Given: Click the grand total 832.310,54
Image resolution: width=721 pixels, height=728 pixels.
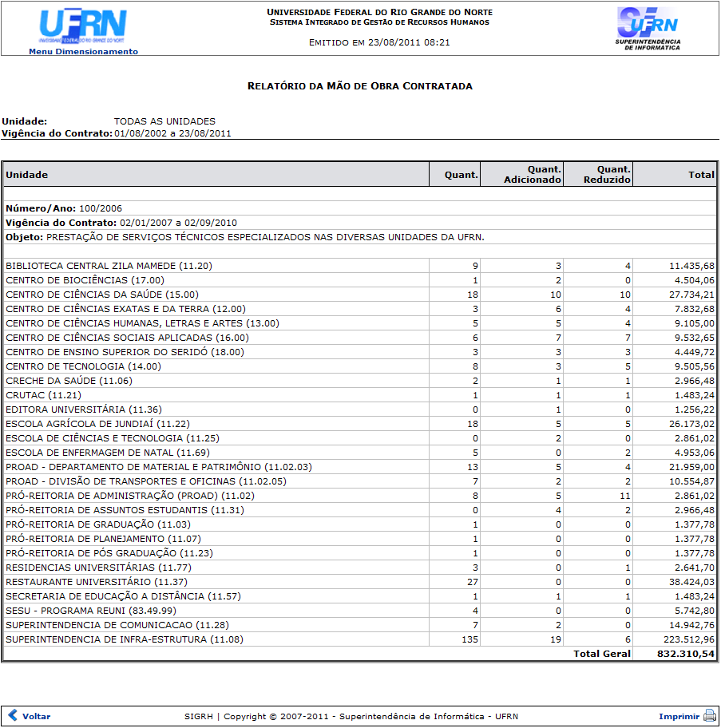Looking at the screenshot, I should coord(686,655).
